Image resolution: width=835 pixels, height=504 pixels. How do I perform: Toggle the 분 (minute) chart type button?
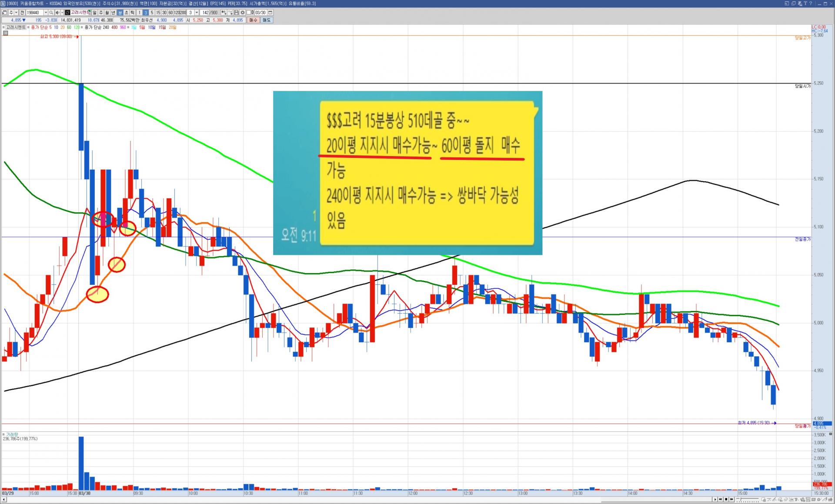click(120, 13)
